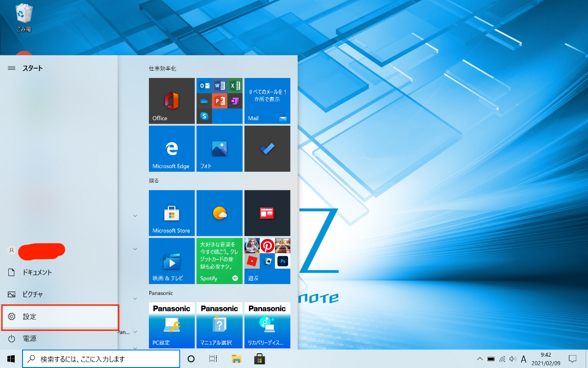
Task: Open the red News tile
Action: (267, 213)
